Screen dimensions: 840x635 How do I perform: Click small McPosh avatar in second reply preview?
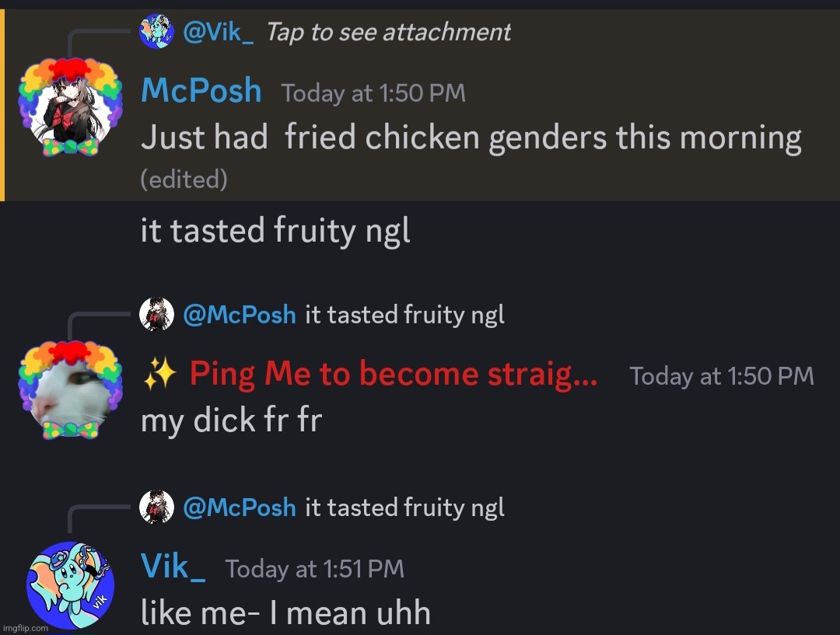[x=156, y=314]
